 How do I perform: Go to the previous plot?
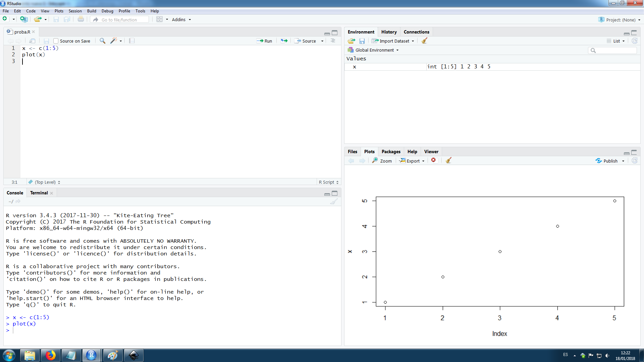click(x=351, y=161)
